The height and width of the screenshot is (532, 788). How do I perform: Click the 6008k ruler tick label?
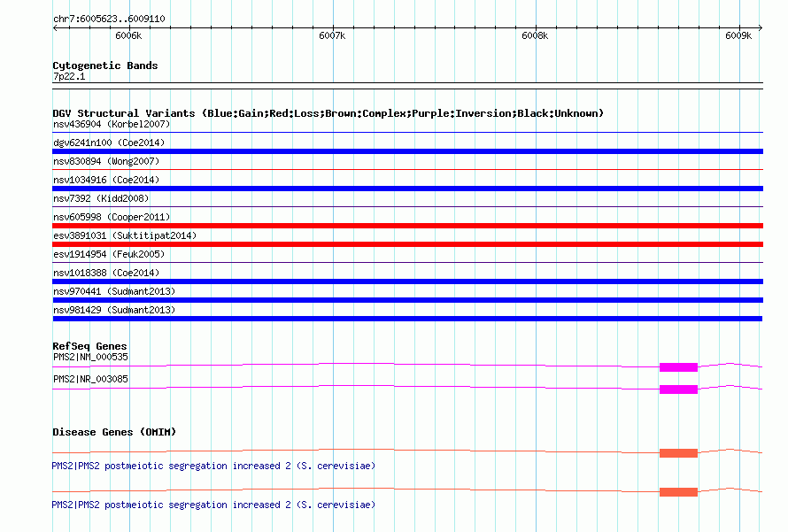(x=535, y=35)
